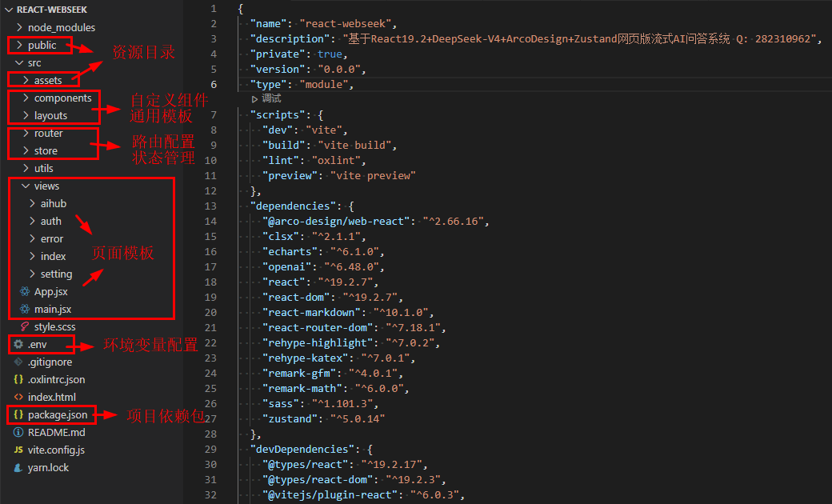This screenshot has width=832, height=504.
Task: Open the README.md file
Action: click(56, 432)
